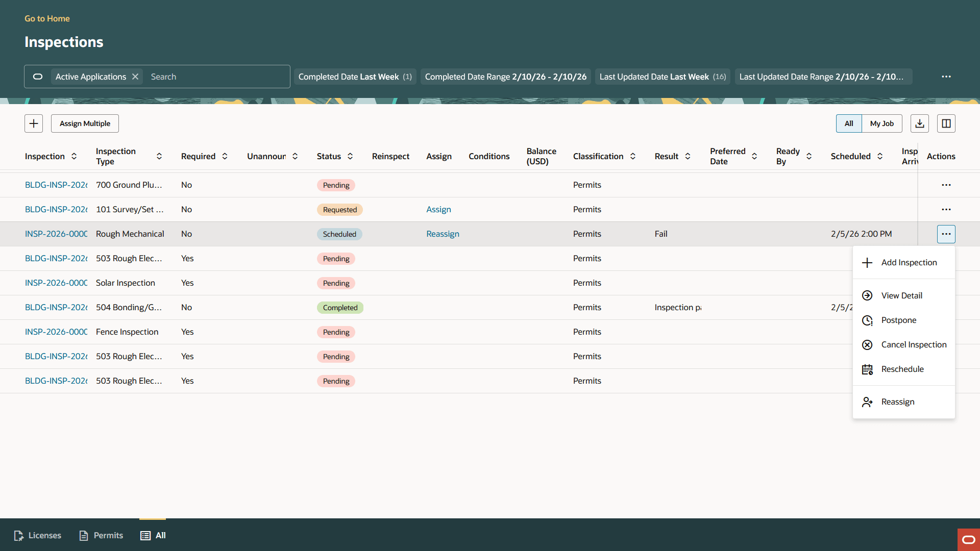This screenshot has width=980, height=551.
Task: Click the Reschedule calendar icon
Action: (868, 369)
